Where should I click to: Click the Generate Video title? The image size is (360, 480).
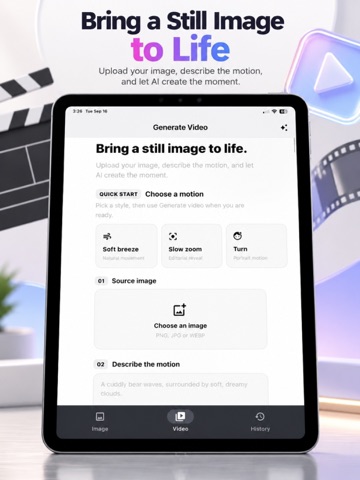(x=180, y=127)
